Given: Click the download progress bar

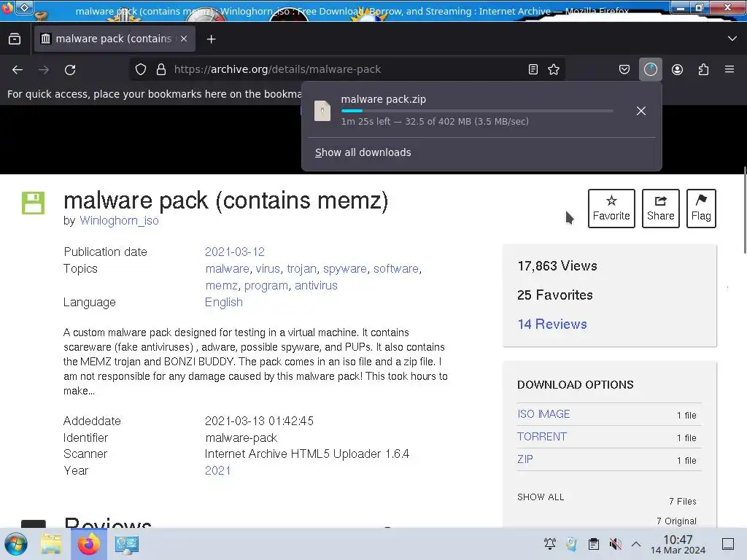Looking at the screenshot, I should tap(477, 111).
